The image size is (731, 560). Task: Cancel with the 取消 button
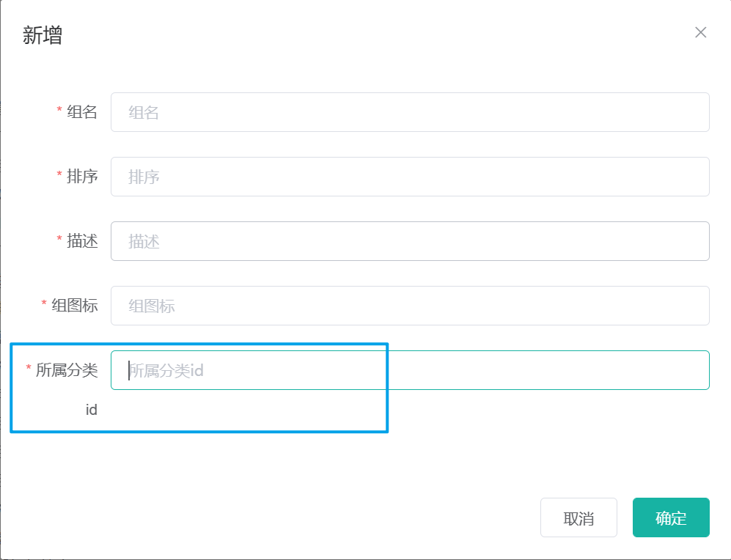tap(578, 517)
